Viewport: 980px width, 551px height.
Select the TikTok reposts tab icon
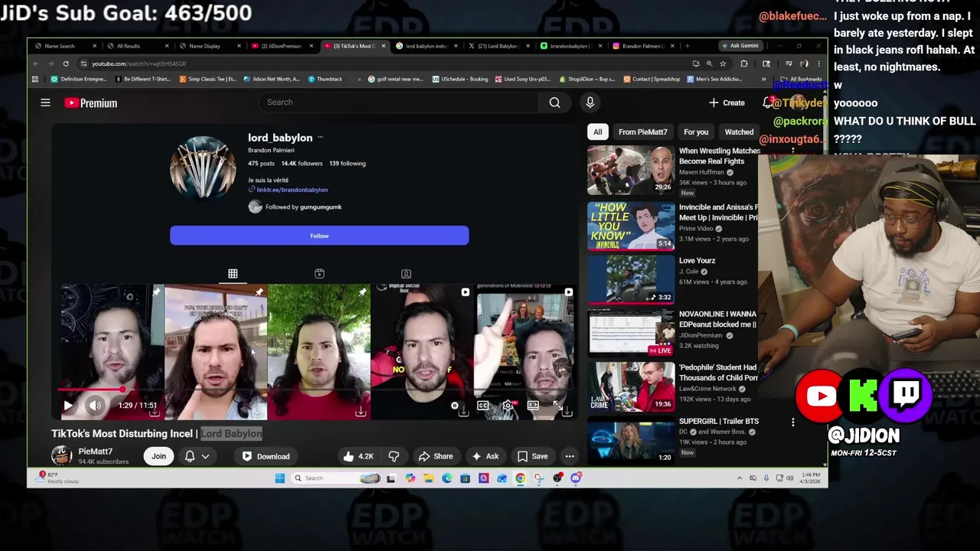[x=319, y=273]
